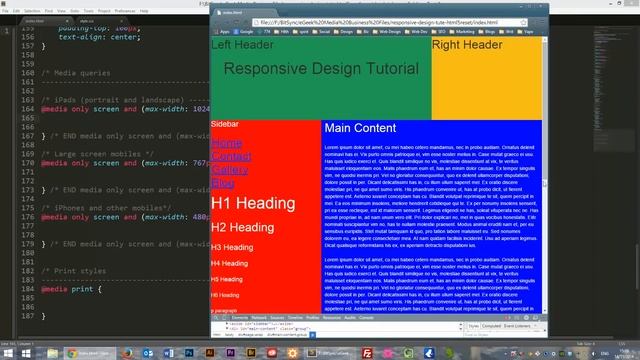This screenshot has height=360, width=640.
Task: Select the Computed pane tab in DevTools
Action: pyautogui.click(x=491, y=326)
